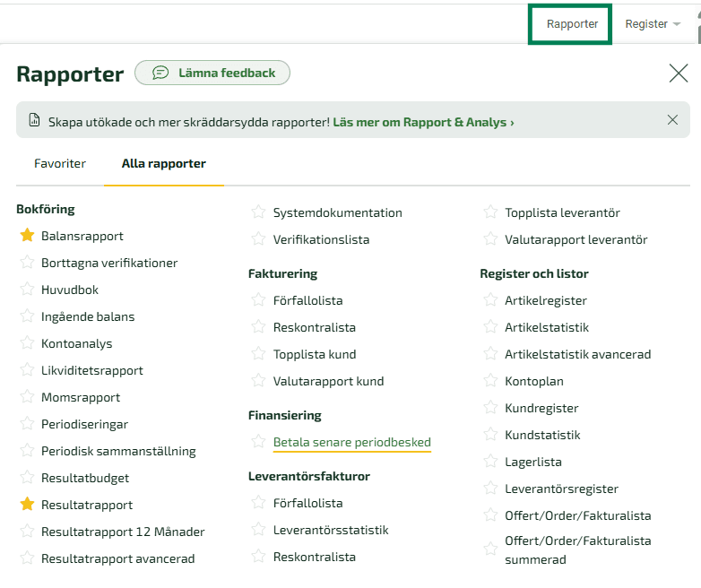Open the Momsrapport report
Screen dimensions: 701x588
(81, 397)
